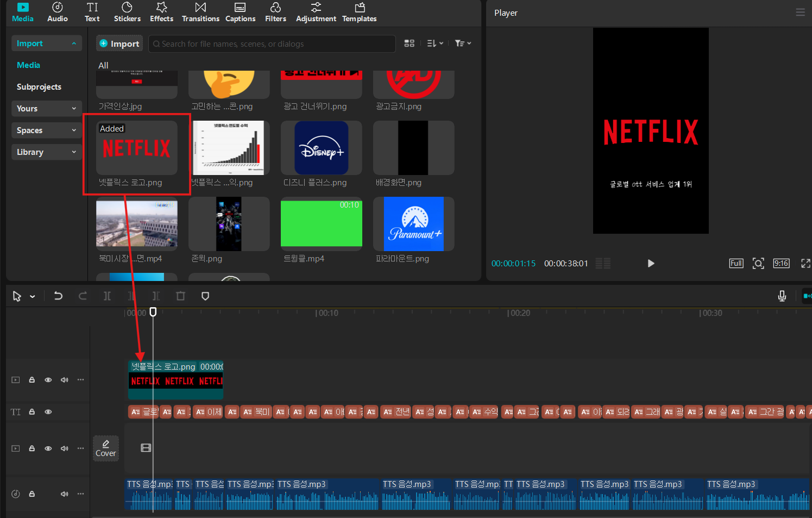Select the Netflix logo thumbnail
812x518 pixels.
pyautogui.click(x=137, y=148)
